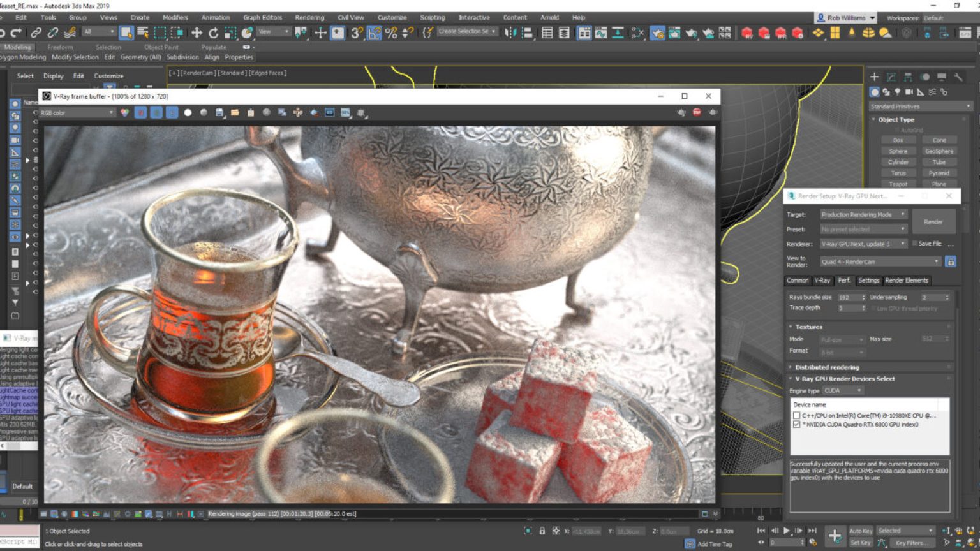Open the Engine type CUDA dropdown
This screenshot has height=551, width=980.
click(x=841, y=390)
